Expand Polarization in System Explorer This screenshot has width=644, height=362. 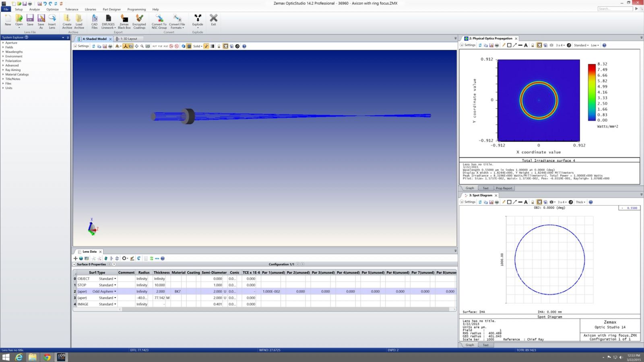tap(3, 61)
